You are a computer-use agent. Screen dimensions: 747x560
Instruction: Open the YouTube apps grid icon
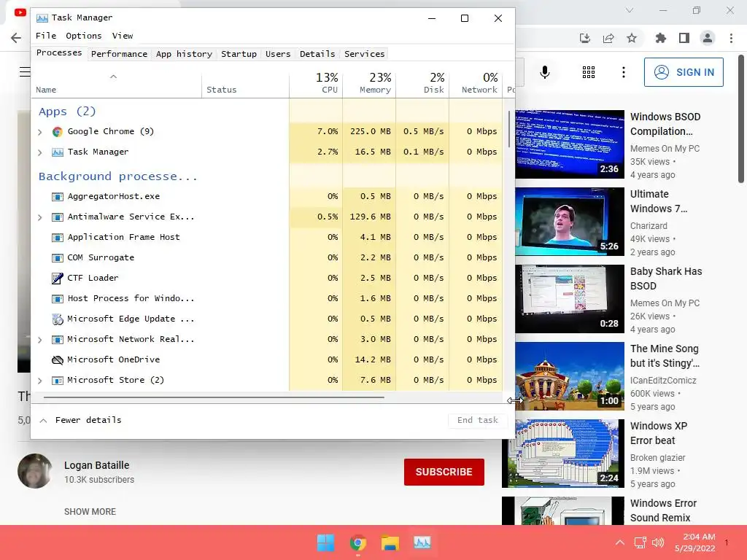pyautogui.click(x=589, y=72)
